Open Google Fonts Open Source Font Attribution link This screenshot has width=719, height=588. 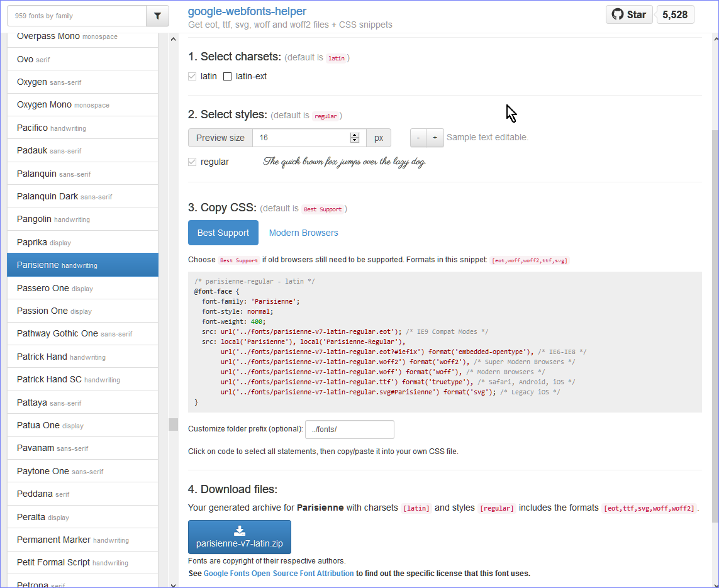tap(279, 574)
